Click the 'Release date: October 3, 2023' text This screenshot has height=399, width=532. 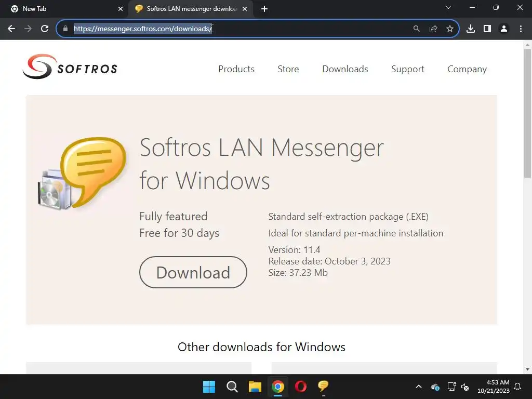click(x=329, y=261)
